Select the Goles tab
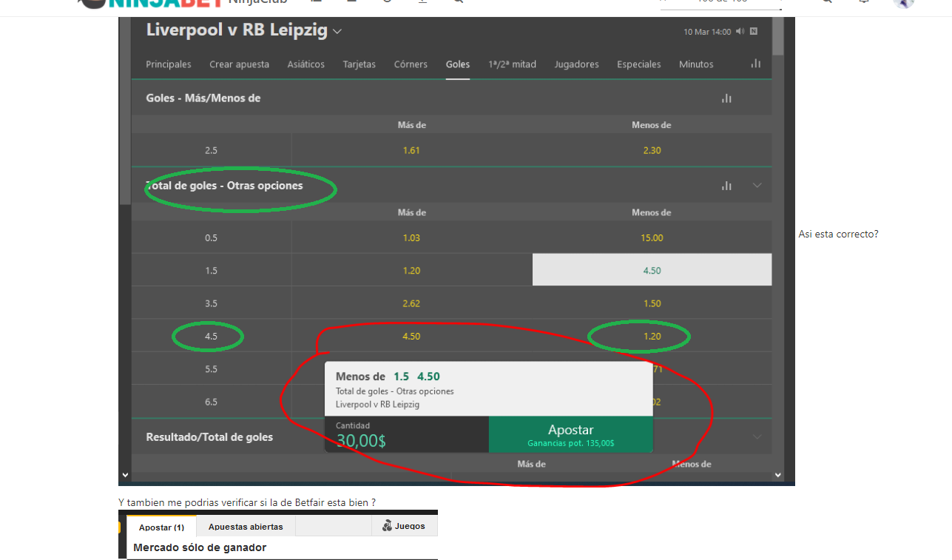The image size is (952, 560). pos(458,64)
